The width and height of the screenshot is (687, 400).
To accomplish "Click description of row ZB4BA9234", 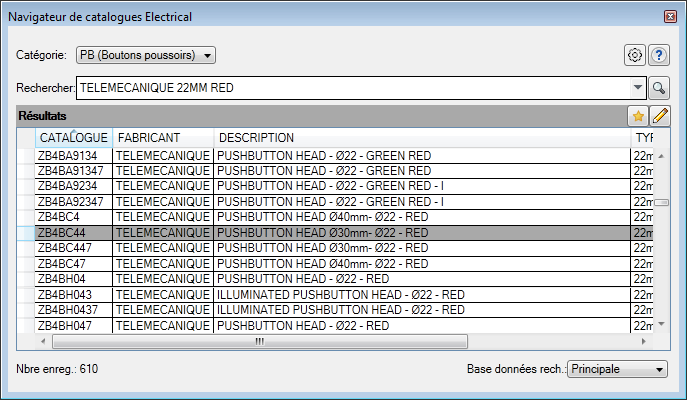I will [422, 186].
